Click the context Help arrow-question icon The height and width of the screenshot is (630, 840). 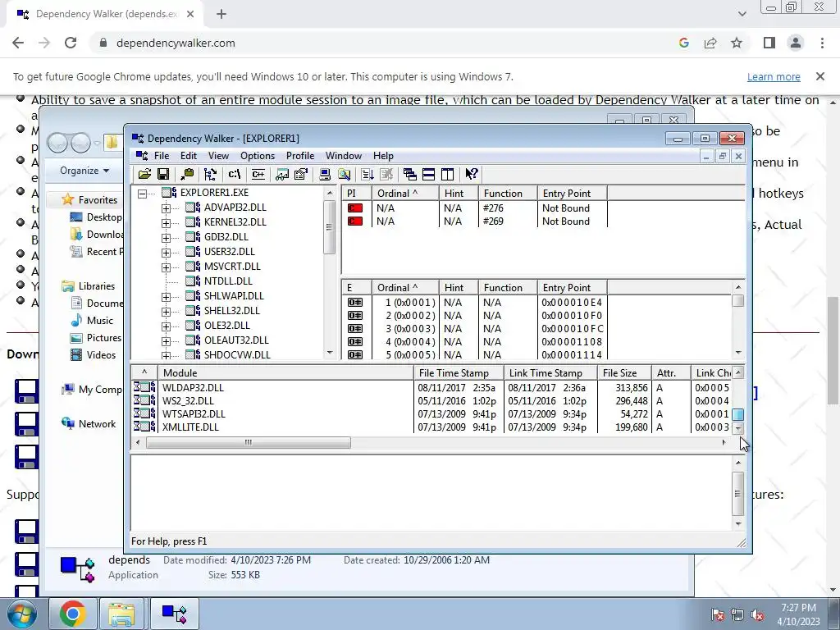472,174
